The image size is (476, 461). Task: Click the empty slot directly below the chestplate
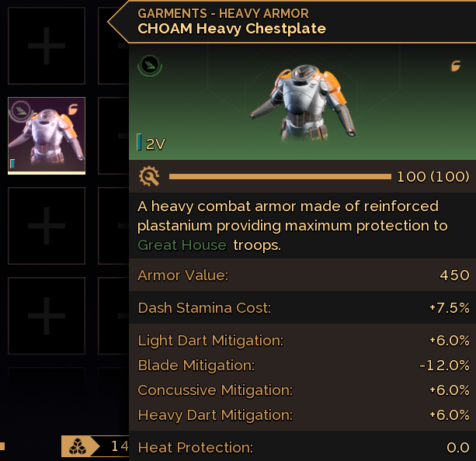tap(47, 226)
